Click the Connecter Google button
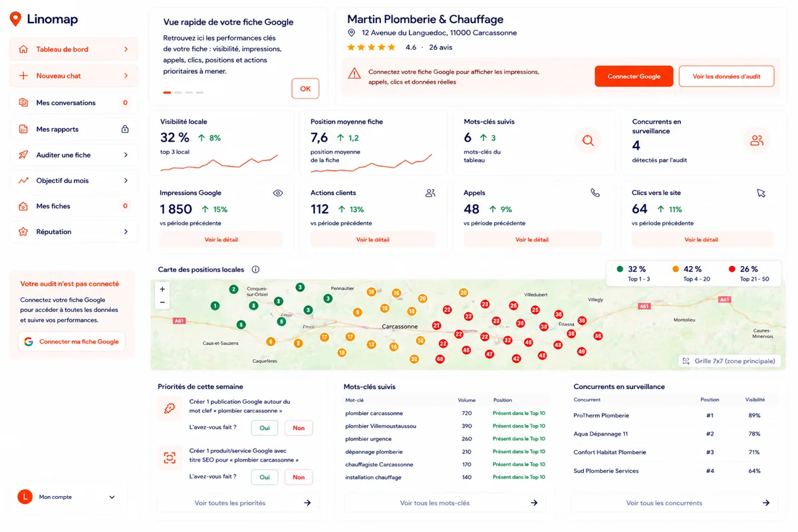798x532 pixels. click(634, 76)
